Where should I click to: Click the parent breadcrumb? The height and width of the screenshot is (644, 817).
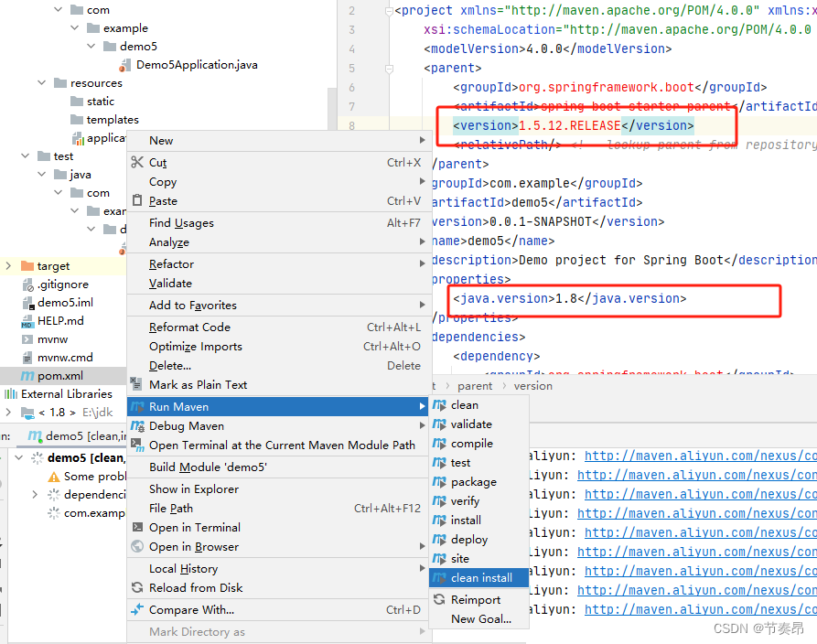pos(475,386)
